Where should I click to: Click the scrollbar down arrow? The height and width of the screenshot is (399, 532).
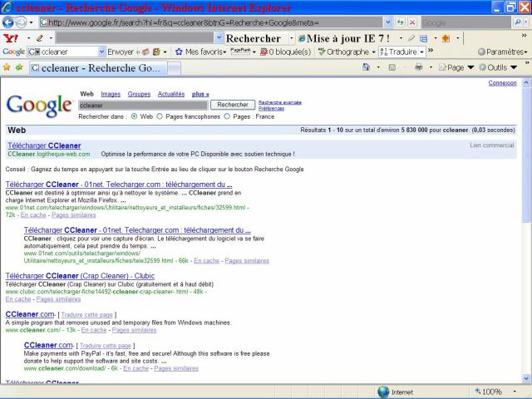[x=526, y=378]
